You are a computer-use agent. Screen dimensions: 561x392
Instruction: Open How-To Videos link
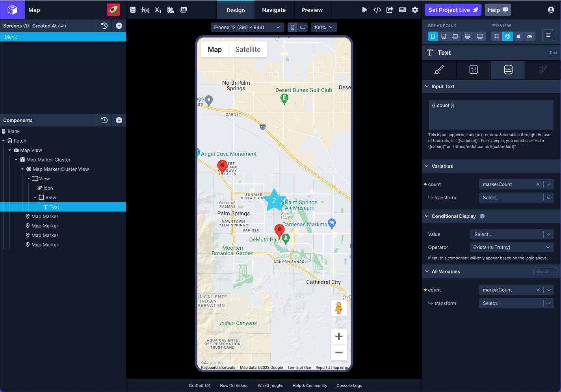coord(234,386)
